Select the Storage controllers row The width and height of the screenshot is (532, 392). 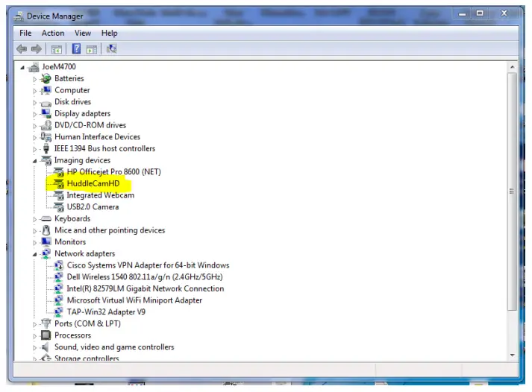click(x=87, y=358)
